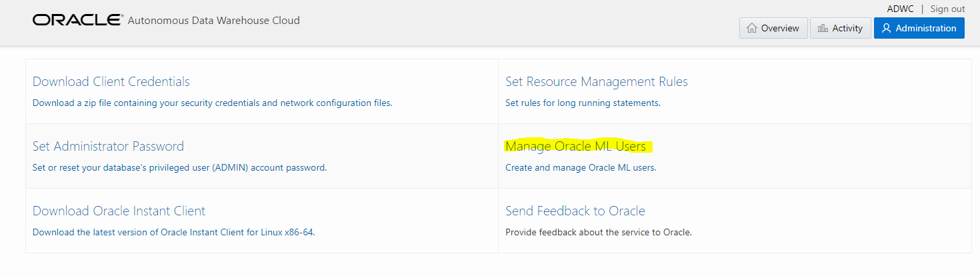Screen dimensions: 980x278
Task: Open Download Client Credentials
Action: (111, 81)
